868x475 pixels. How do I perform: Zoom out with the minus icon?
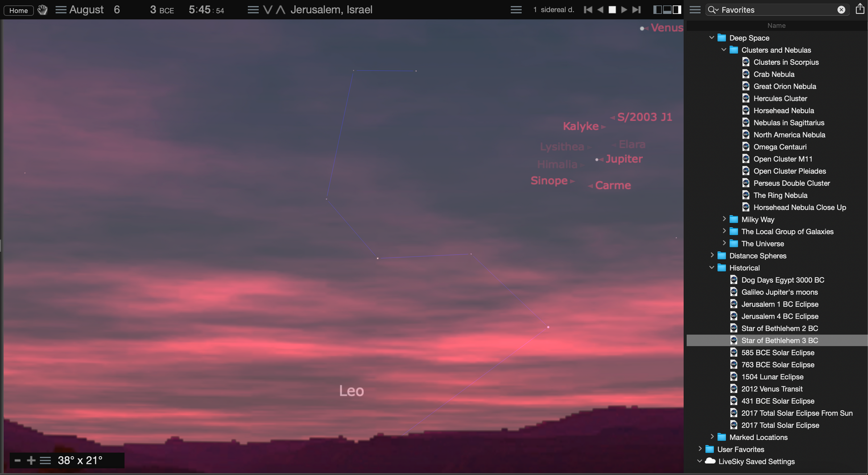click(17, 460)
